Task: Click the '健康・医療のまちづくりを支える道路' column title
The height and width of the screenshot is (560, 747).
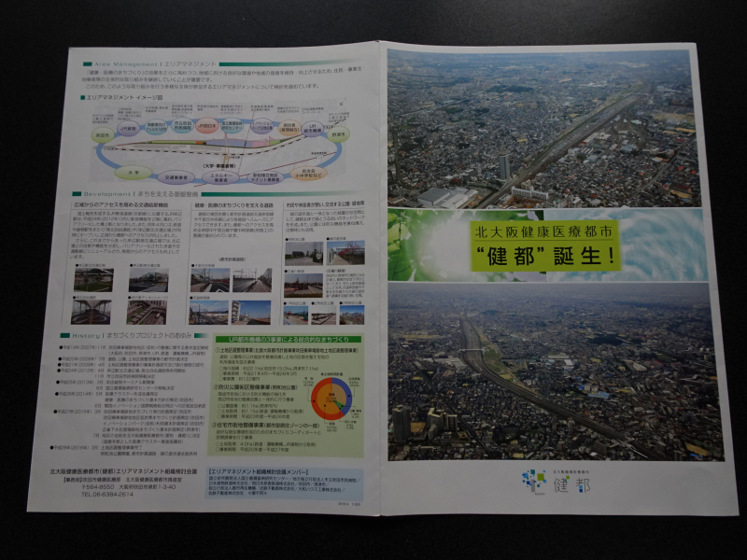Action: pos(233,205)
